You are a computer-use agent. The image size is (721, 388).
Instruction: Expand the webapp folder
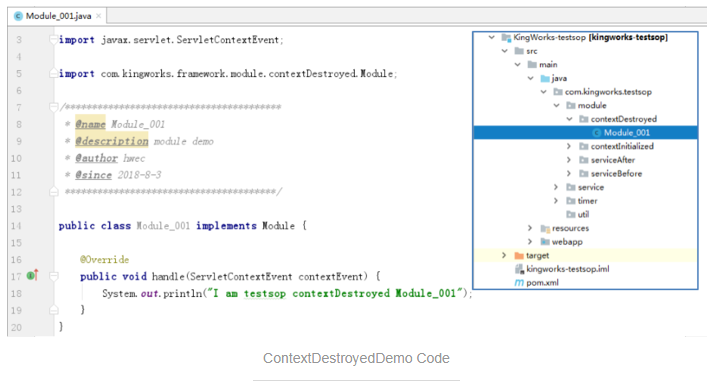(x=530, y=242)
